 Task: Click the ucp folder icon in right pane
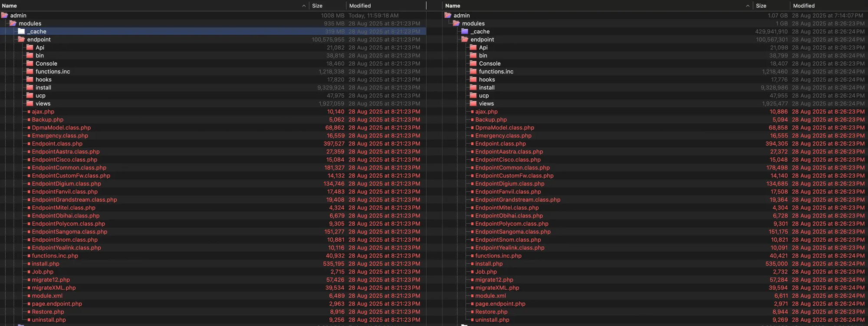click(x=473, y=96)
